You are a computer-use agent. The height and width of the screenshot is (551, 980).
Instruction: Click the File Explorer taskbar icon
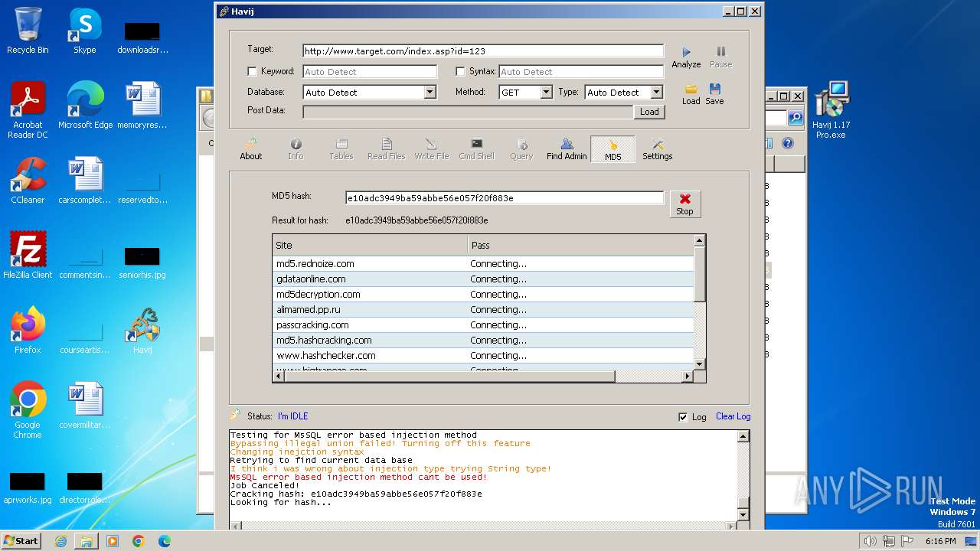point(87,541)
